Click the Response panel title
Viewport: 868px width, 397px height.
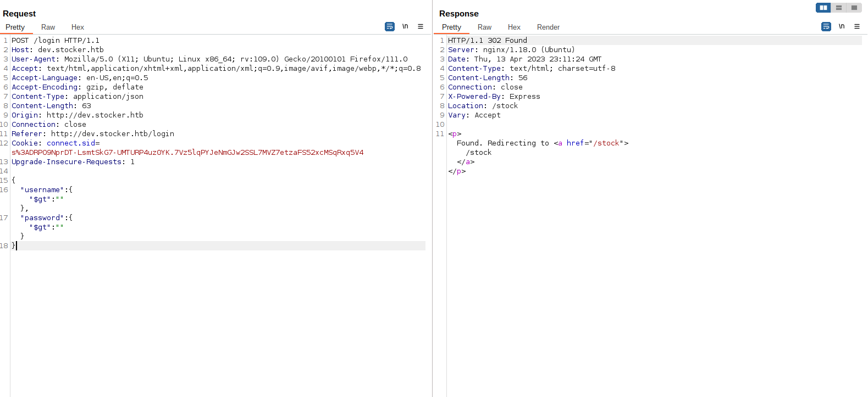459,14
